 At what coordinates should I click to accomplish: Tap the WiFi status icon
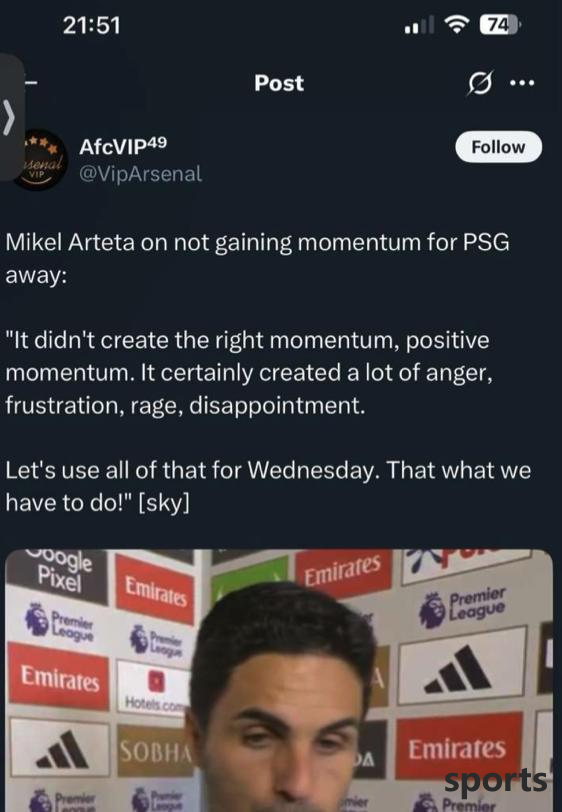click(457, 24)
